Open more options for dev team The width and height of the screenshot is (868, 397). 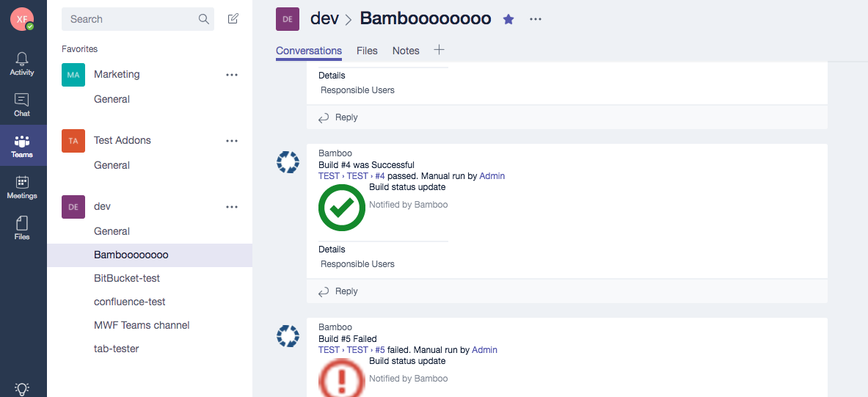coord(232,207)
